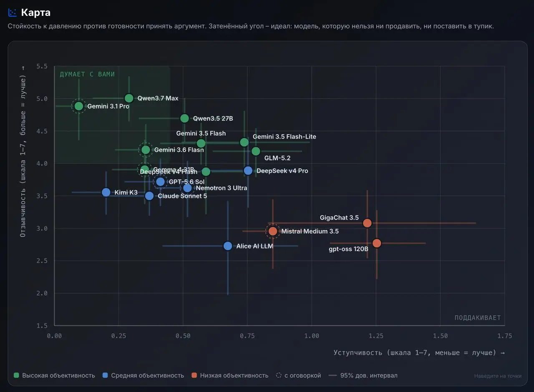The height and width of the screenshot is (392, 534).
Task: Click the blue Средняя объективность legend swatch
Action: (105, 375)
